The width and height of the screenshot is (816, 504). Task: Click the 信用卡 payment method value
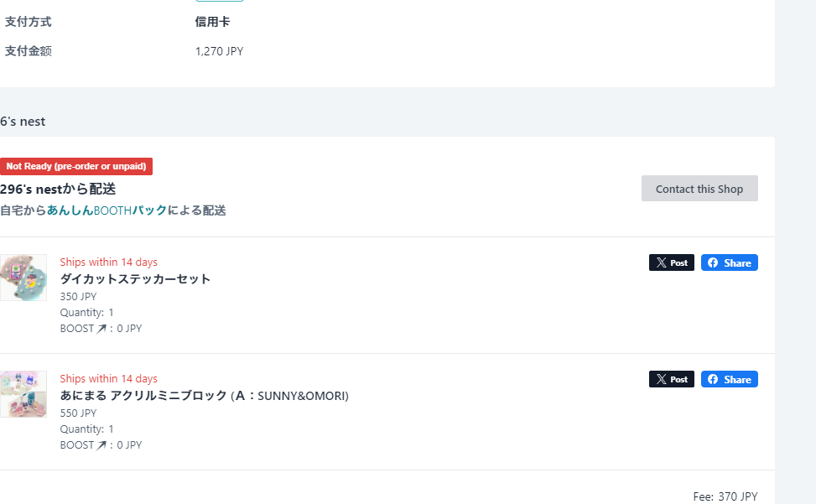(212, 22)
